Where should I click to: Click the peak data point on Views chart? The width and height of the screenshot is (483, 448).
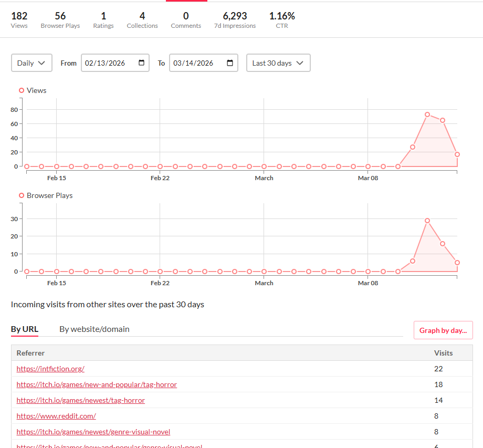pos(427,114)
